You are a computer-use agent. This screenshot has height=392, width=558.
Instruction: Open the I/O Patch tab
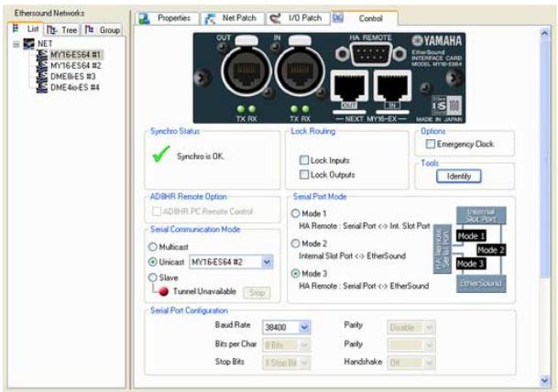299,18
